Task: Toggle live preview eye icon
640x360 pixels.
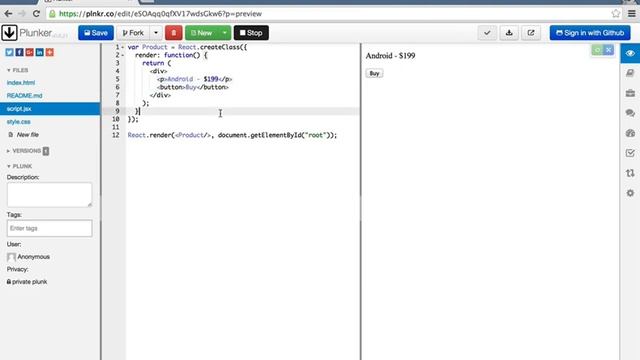Action: point(630,53)
